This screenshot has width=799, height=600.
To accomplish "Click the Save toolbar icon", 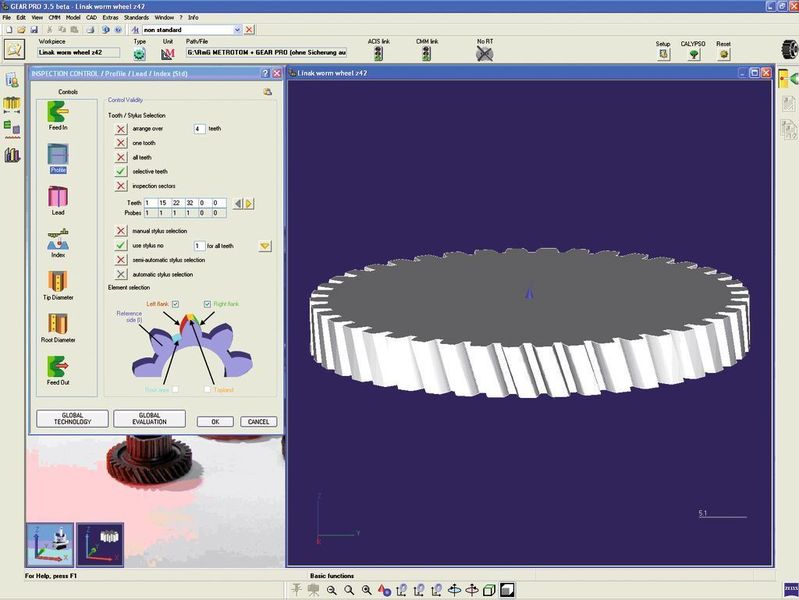I will point(34,30).
